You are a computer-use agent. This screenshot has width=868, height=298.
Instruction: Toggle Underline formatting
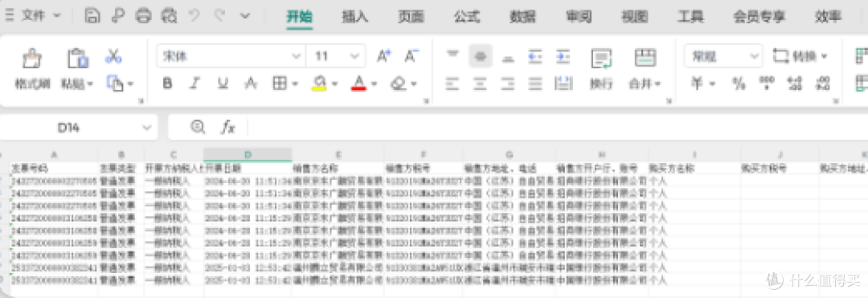pos(223,84)
